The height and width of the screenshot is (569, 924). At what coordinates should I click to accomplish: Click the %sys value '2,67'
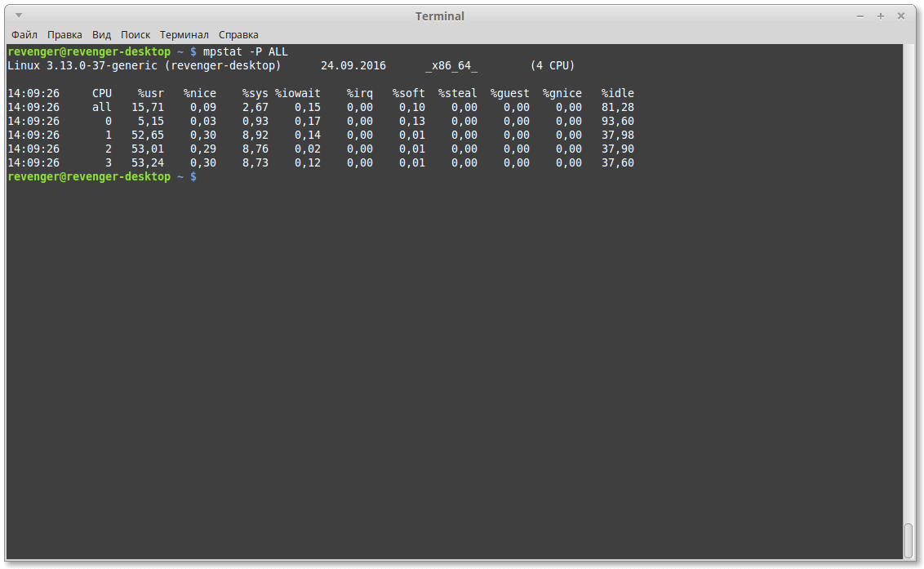tap(255, 107)
